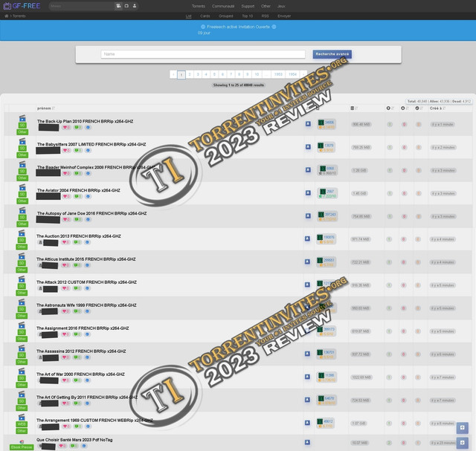This screenshot has width=476, height=451.
Task: Open The Art of War 2000 torrent
Action: [81, 374]
